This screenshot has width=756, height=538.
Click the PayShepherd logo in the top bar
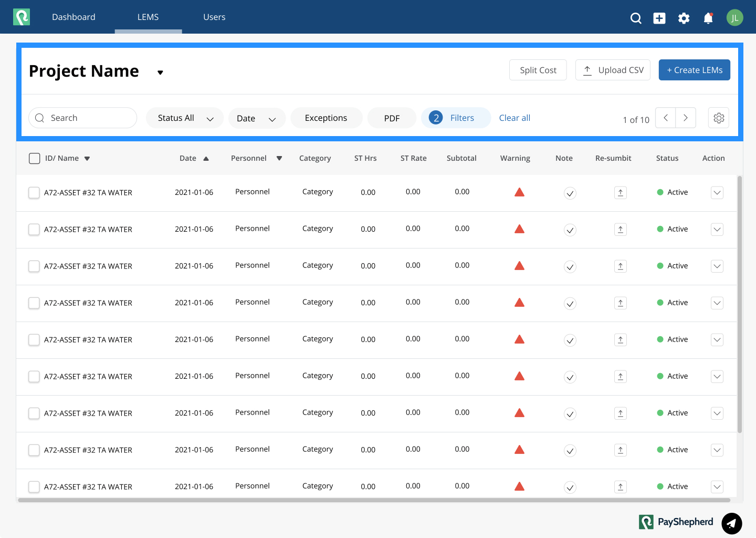[22, 17]
